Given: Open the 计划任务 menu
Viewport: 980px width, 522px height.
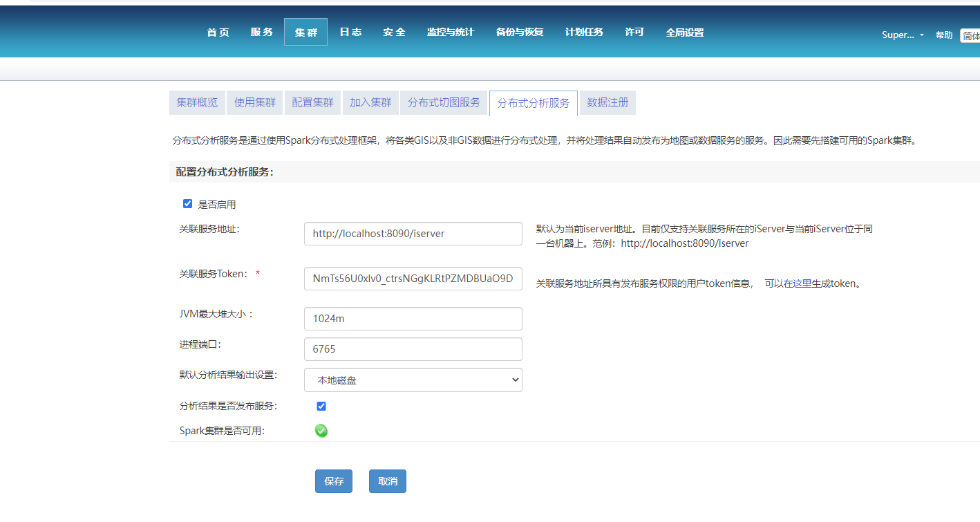Looking at the screenshot, I should coord(584,32).
